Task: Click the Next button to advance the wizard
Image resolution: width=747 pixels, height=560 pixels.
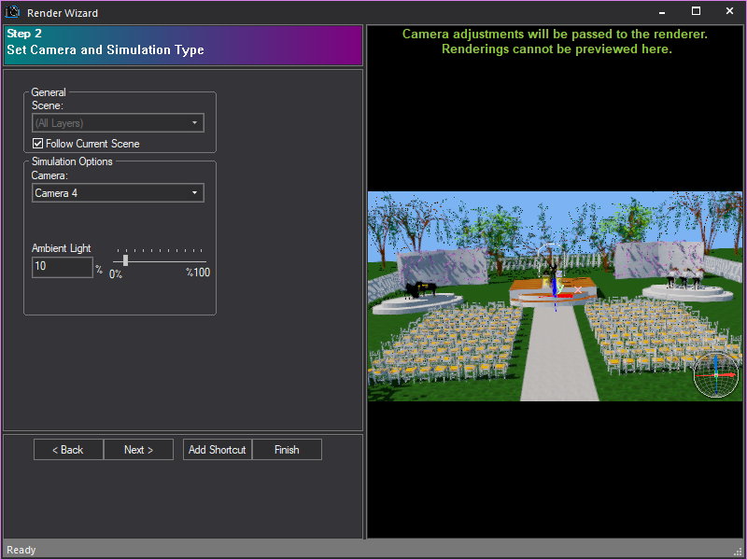Action: tap(138, 449)
